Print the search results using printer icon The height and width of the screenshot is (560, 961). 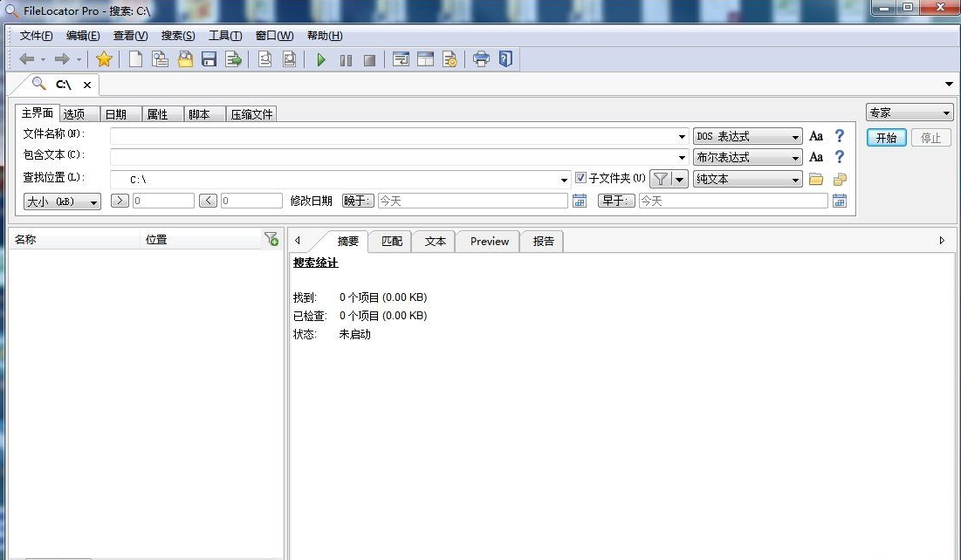point(480,58)
